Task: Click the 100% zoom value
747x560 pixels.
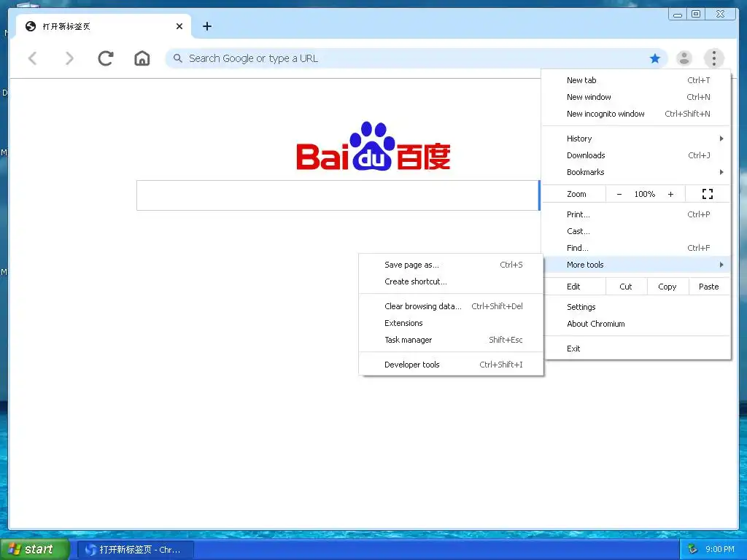Action: [x=645, y=194]
